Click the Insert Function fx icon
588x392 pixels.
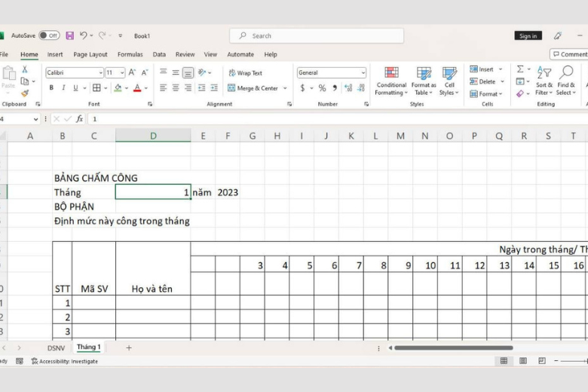(x=79, y=119)
